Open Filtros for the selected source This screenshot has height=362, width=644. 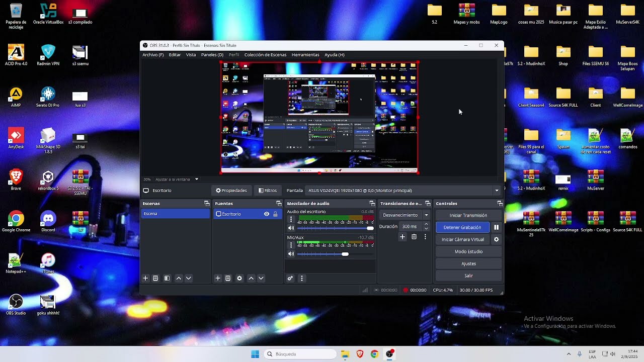point(268,191)
